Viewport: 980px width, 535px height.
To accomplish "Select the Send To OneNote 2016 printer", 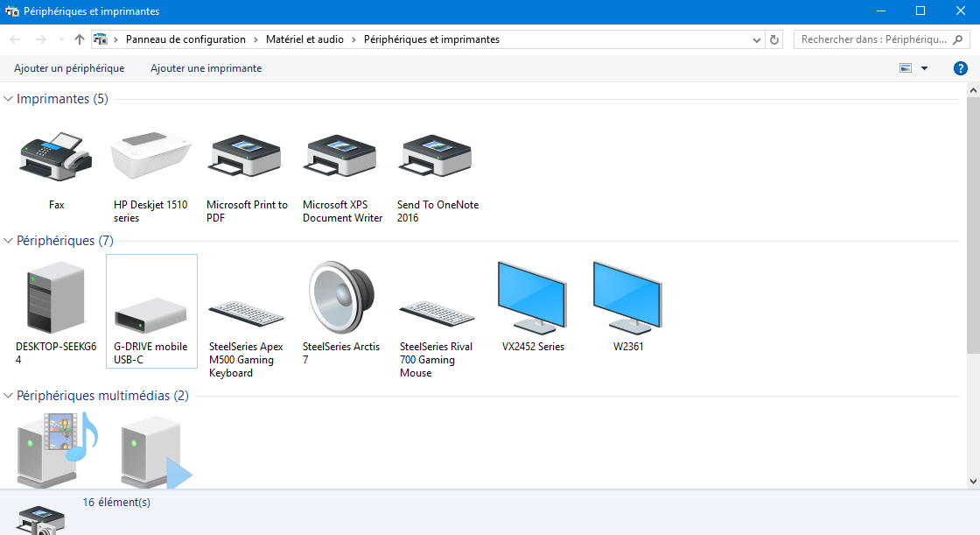I will click(437, 158).
